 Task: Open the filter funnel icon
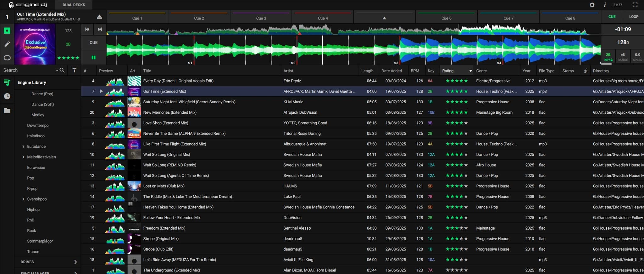coord(74,70)
